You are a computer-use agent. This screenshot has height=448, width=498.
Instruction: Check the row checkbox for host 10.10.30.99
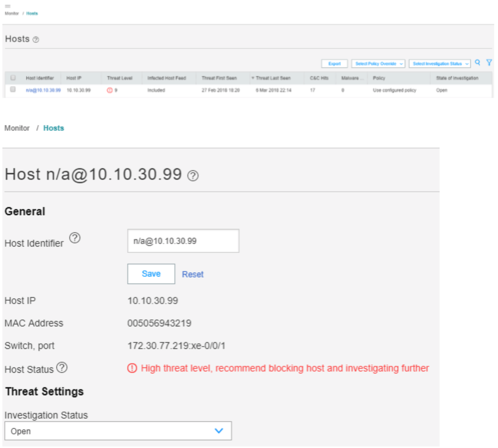(13, 89)
